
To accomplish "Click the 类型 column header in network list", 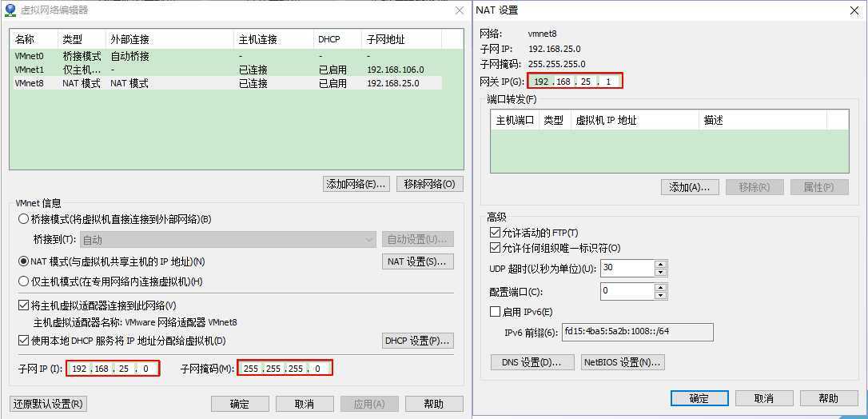I will tap(82, 39).
